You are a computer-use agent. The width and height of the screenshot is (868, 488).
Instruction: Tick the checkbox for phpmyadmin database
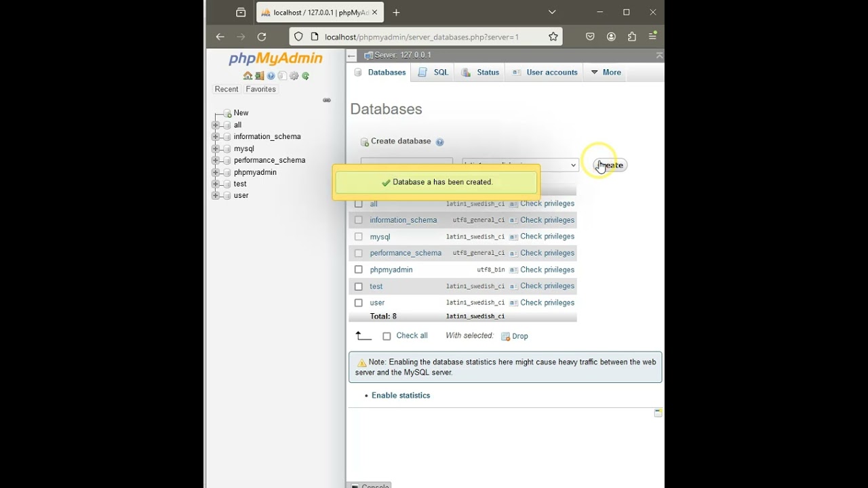point(359,270)
